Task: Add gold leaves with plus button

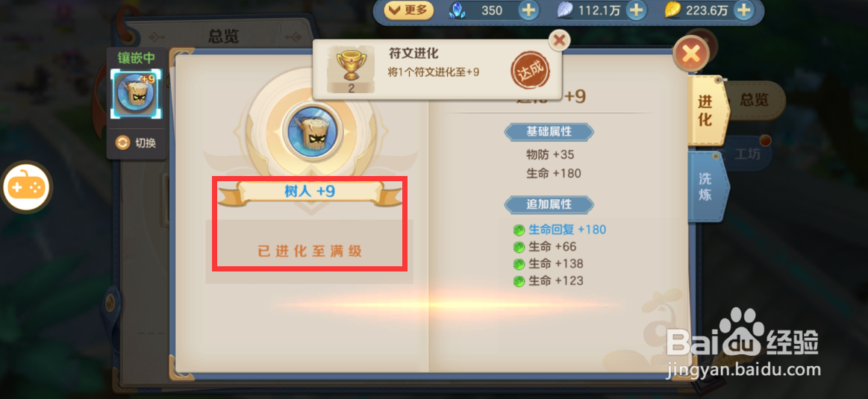Action: point(745,10)
